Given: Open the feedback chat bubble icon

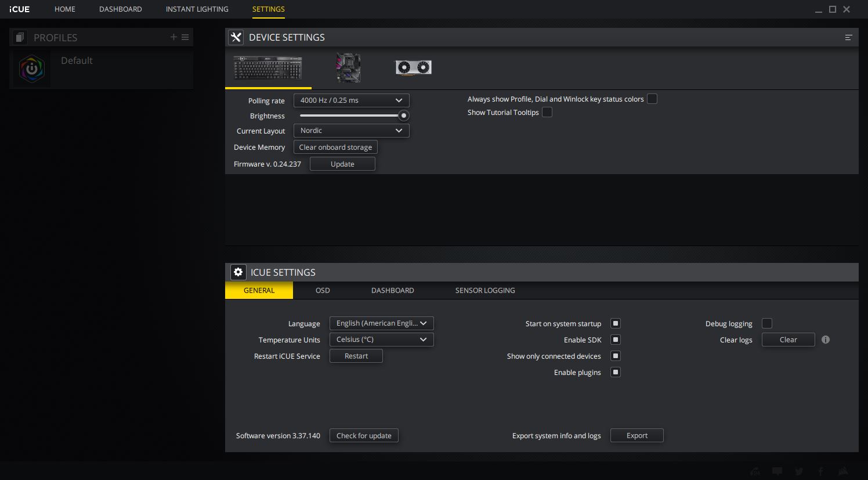Looking at the screenshot, I should tap(777, 471).
